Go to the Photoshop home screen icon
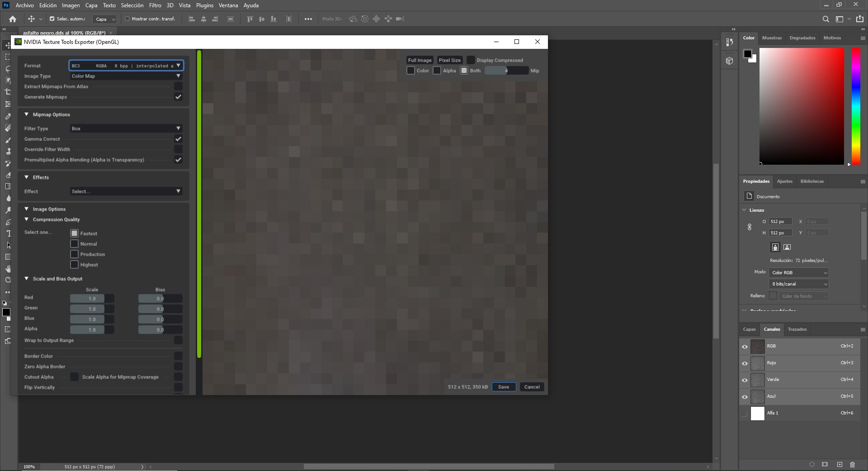868x471 pixels. [x=13, y=19]
